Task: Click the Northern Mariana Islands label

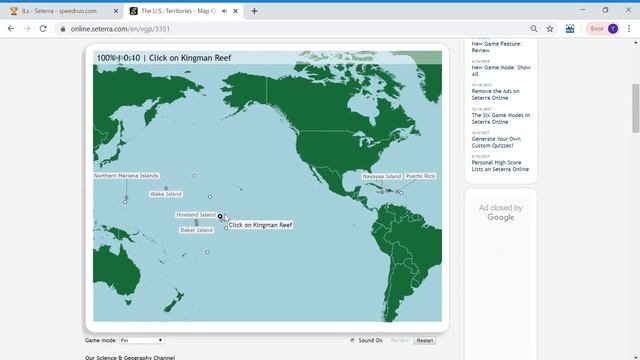Action: (126, 176)
